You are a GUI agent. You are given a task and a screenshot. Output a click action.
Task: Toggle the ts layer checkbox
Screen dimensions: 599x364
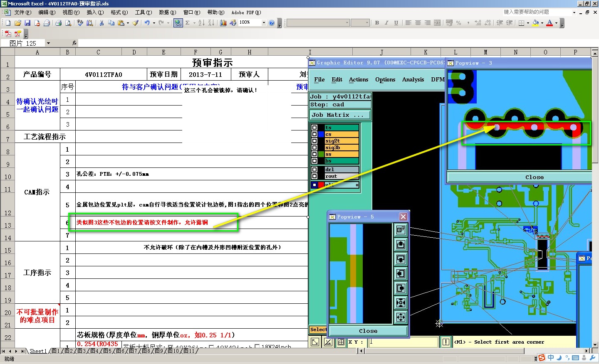[314, 128]
